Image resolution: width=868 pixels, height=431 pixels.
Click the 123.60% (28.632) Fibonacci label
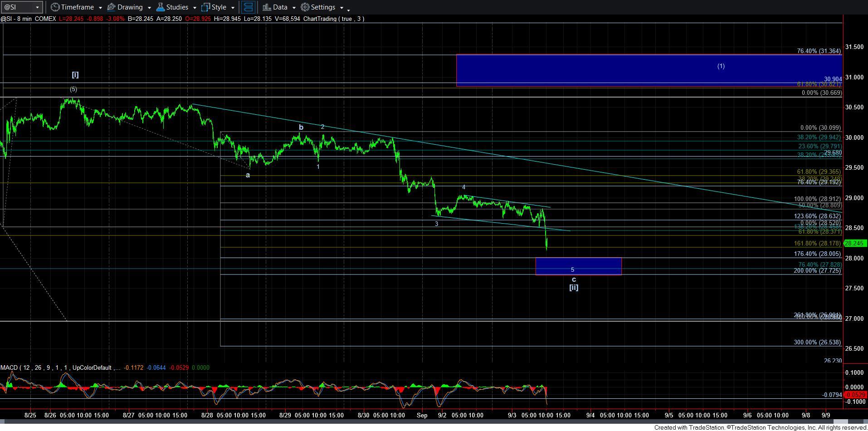click(x=817, y=216)
